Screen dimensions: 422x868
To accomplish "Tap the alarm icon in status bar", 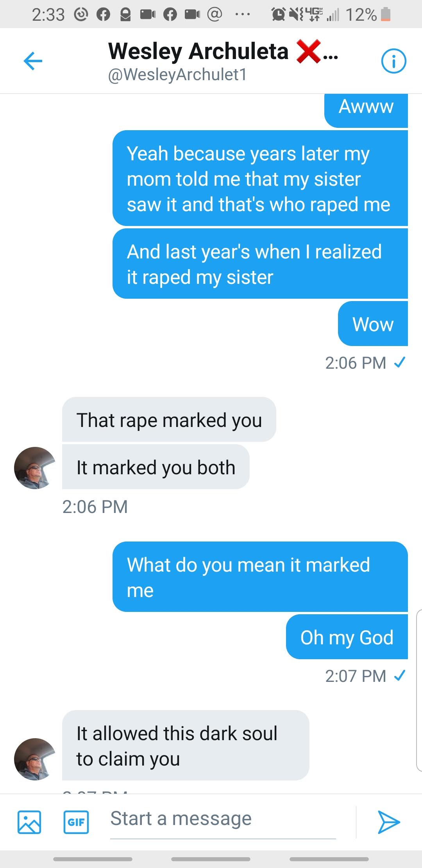I will tap(278, 14).
